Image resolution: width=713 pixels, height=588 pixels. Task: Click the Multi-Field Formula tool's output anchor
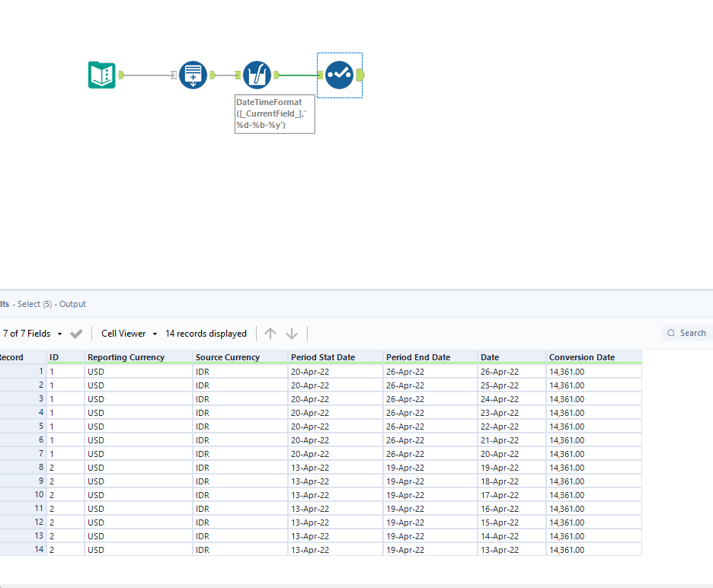click(x=277, y=75)
